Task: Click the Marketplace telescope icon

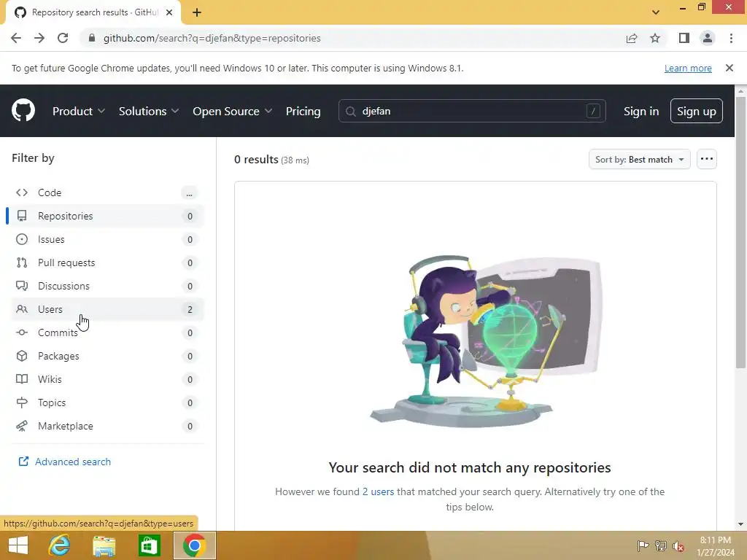Action: click(22, 426)
